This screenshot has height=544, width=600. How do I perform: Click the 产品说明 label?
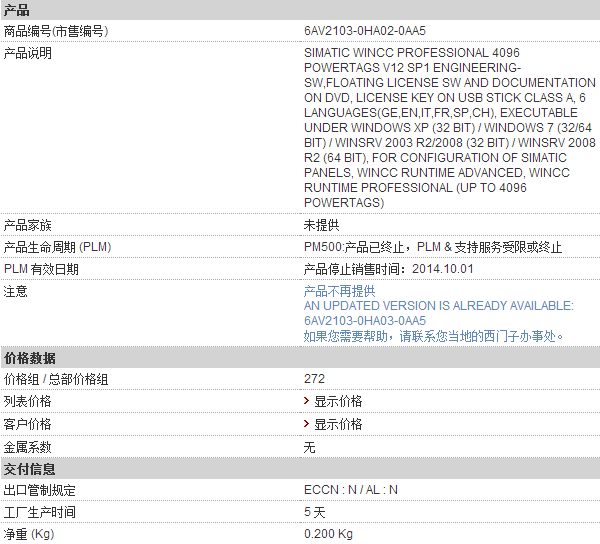(28, 53)
